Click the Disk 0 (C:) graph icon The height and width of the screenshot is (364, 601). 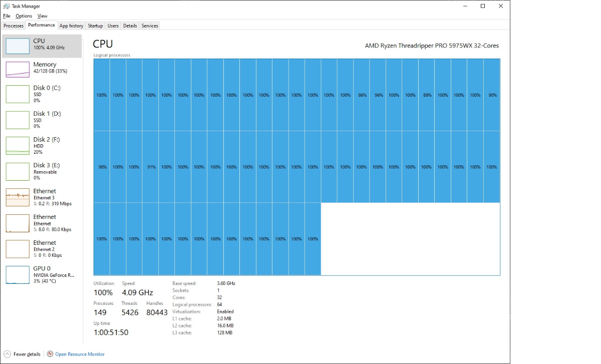coord(18,94)
